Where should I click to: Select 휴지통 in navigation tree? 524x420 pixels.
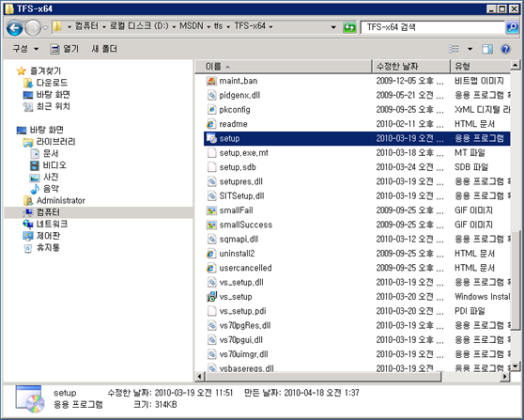(48, 248)
